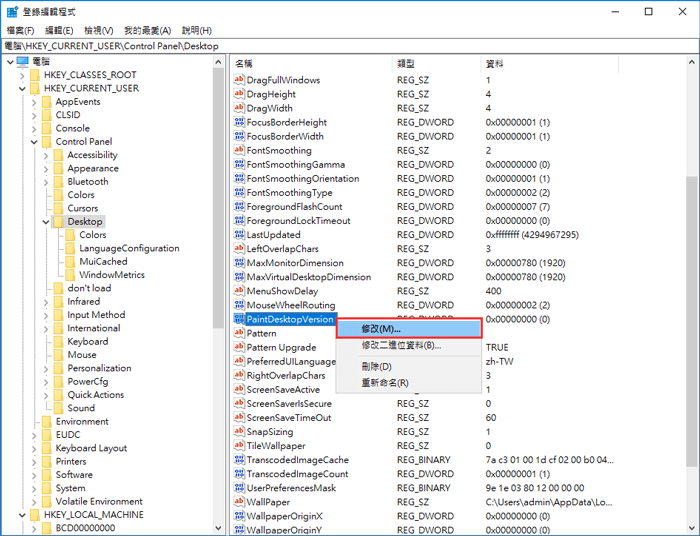Click the values pane scroll-down arrow
This screenshot has width=700, height=536.
click(x=692, y=528)
